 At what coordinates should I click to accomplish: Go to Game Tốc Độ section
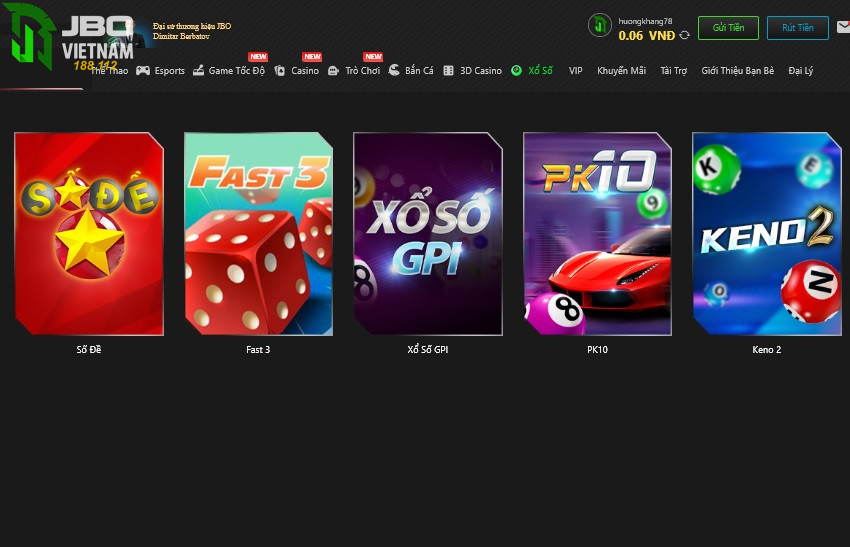[x=237, y=70]
